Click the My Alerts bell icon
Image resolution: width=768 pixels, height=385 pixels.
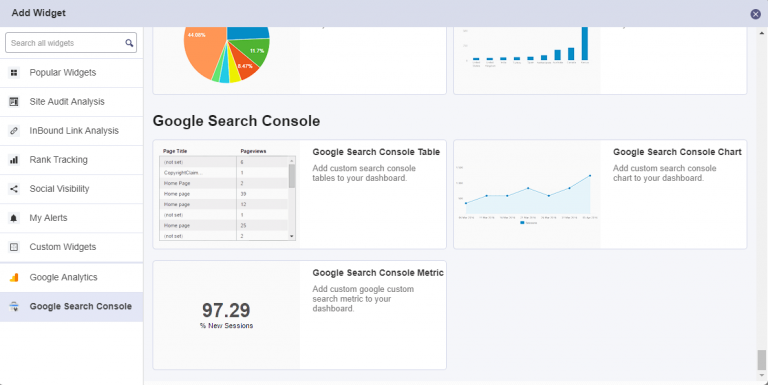point(14,218)
